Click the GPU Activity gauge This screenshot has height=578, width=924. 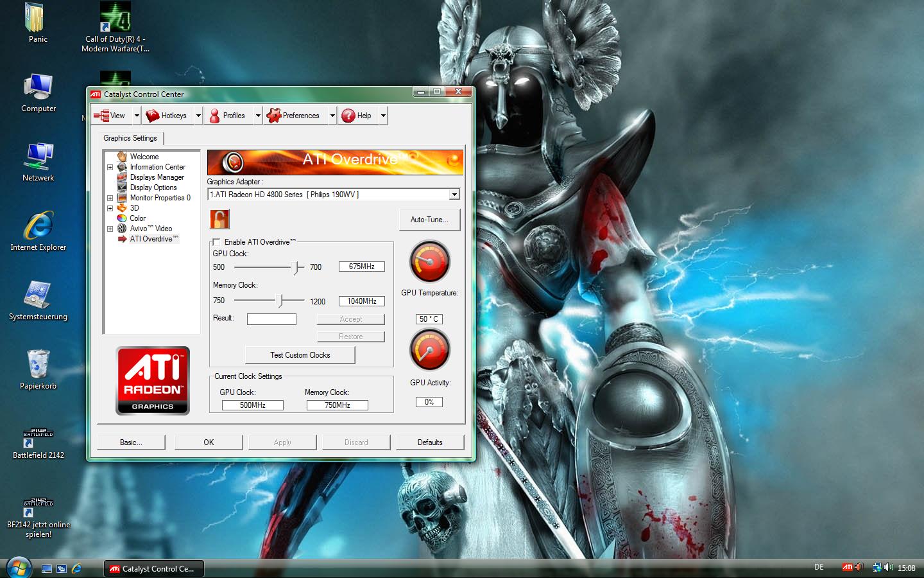pyautogui.click(x=429, y=349)
